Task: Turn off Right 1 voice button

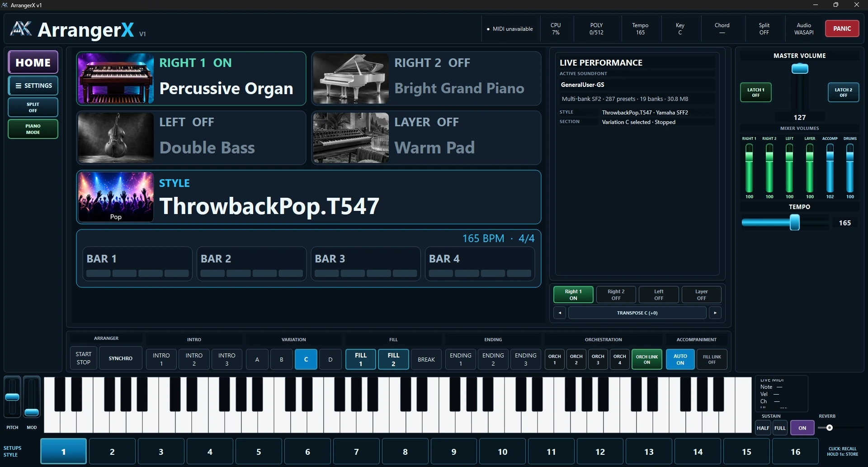Action: (573, 295)
